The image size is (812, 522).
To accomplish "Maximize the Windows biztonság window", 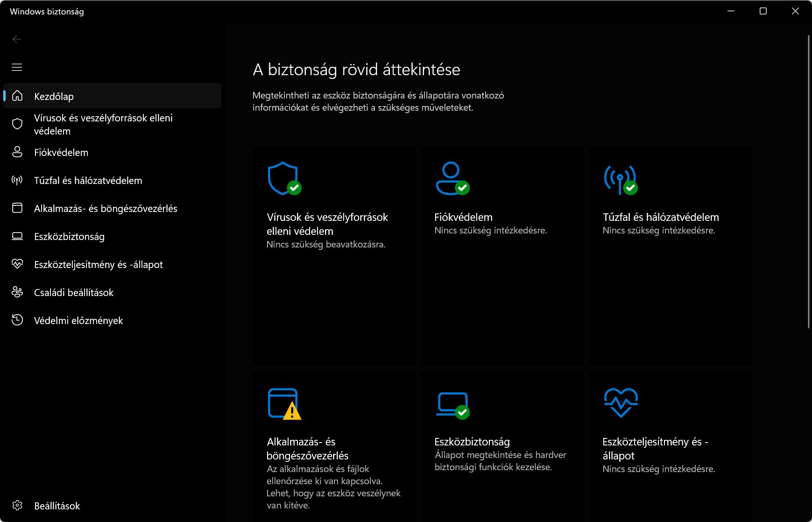I will 763,11.
